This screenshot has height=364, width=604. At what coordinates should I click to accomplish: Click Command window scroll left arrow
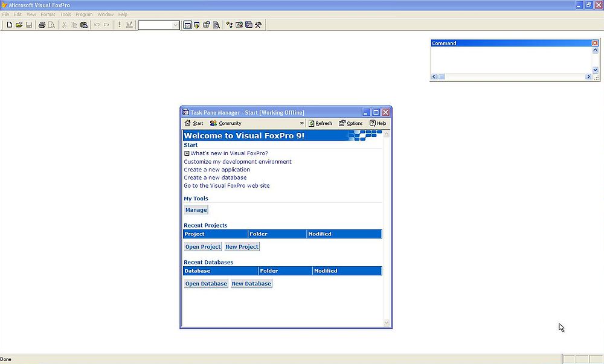click(434, 77)
